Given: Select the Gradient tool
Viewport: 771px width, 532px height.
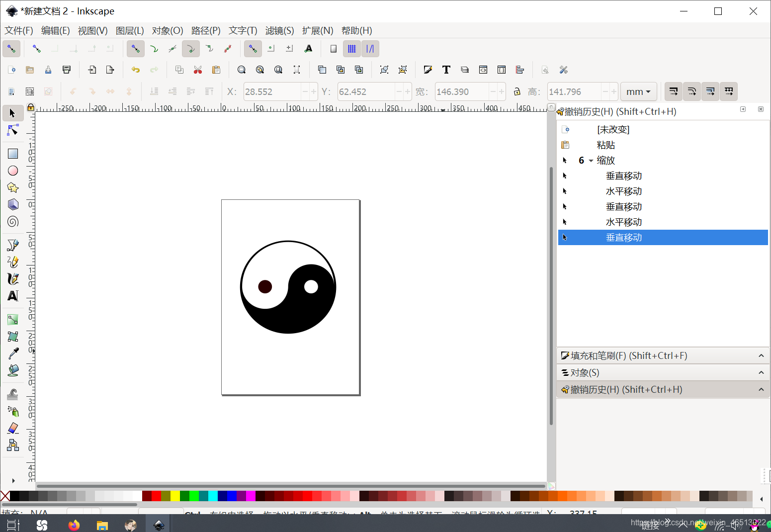Looking at the screenshot, I should [x=12, y=319].
